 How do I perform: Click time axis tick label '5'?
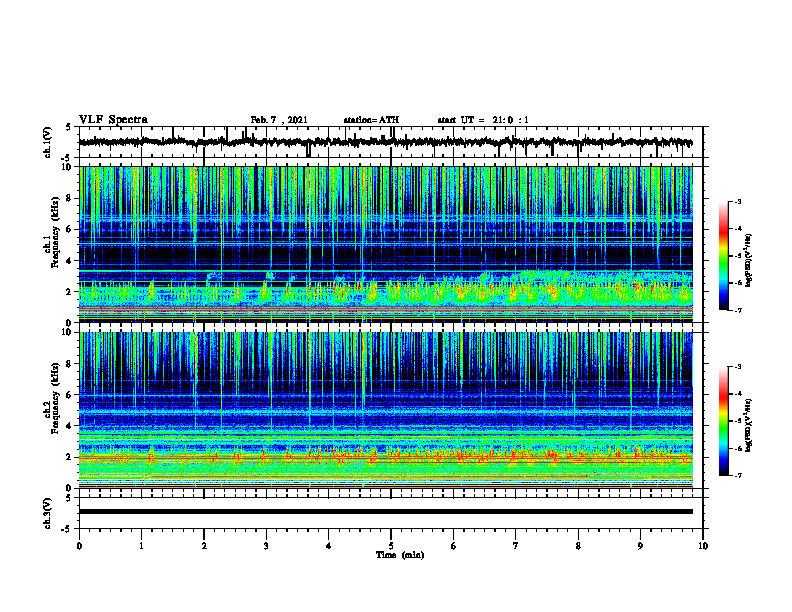point(391,546)
